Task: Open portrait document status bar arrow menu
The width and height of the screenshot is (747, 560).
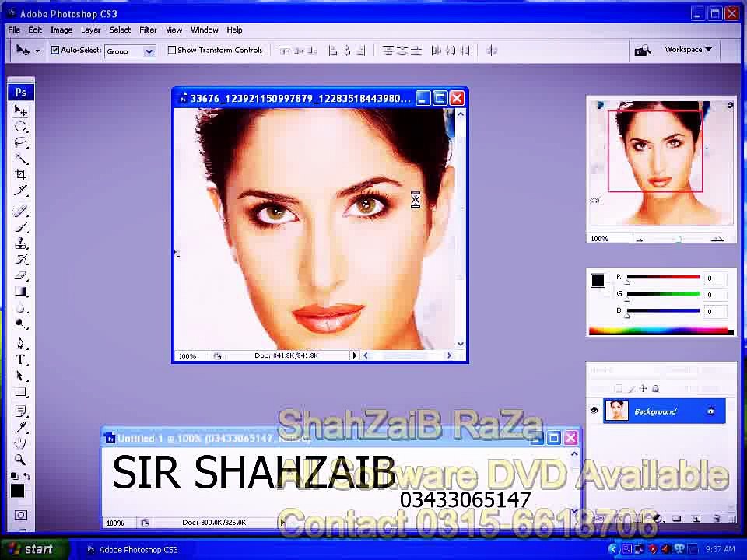Action: (354, 355)
